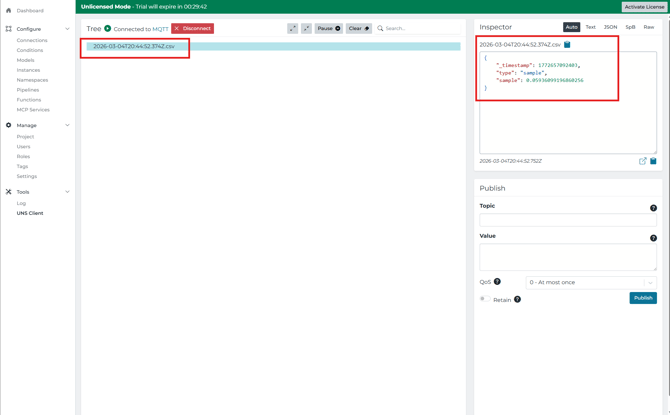Viewport: 670px width, 415px height.
Task: Open Settings in sidebar
Action: pyautogui.click(x=26, y=176)
